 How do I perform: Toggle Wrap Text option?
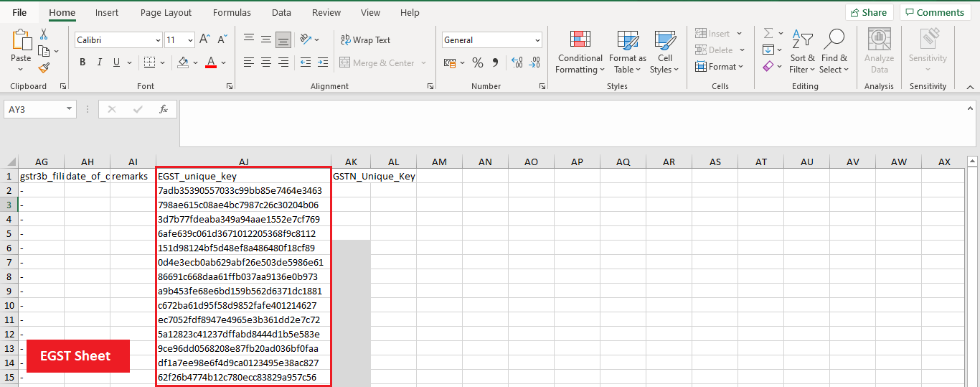365,40
